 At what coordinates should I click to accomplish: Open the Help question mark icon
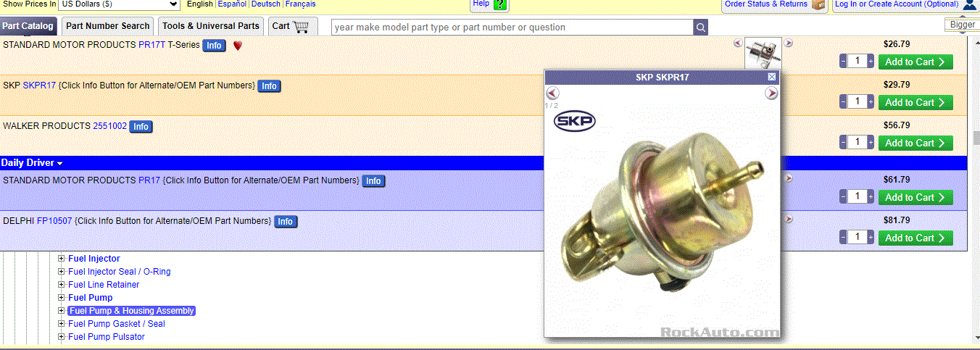click(500, 4)
